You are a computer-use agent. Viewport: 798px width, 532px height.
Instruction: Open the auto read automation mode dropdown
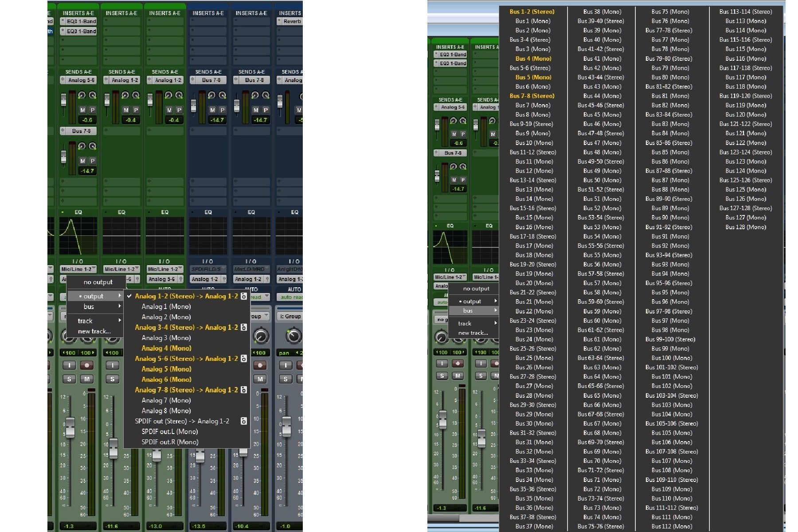point(289,297)
